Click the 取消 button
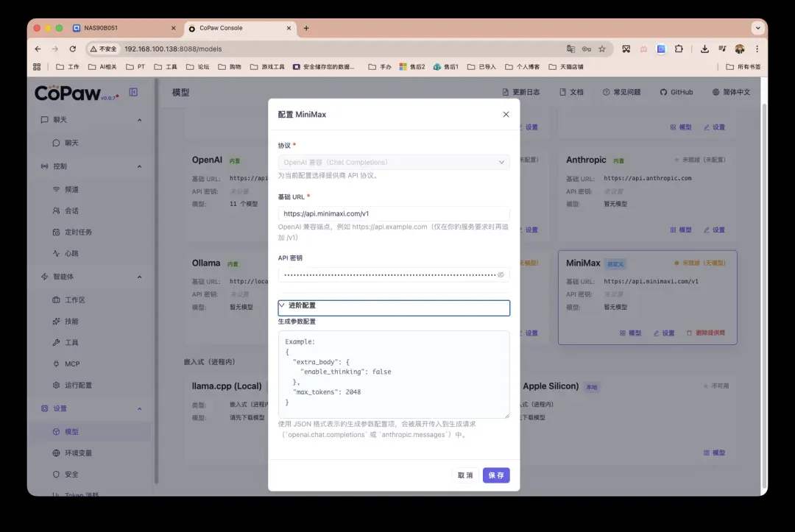 tap(465, 475)
